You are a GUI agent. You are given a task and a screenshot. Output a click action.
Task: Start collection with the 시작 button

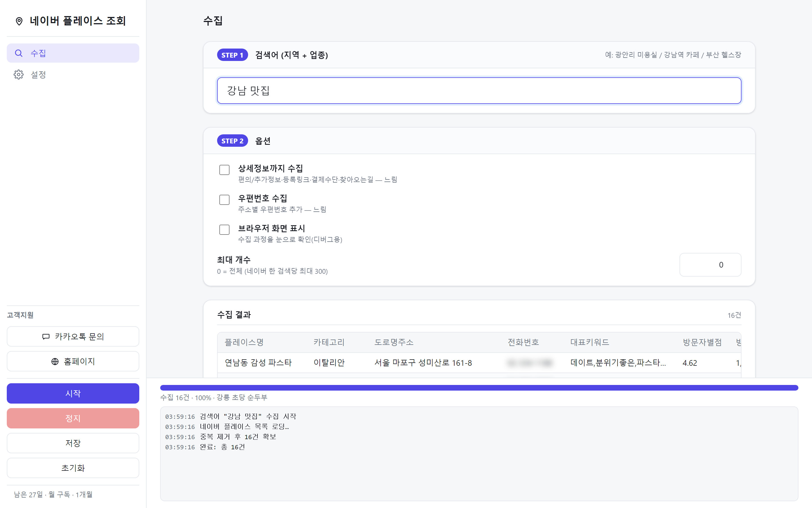(73, 393)
